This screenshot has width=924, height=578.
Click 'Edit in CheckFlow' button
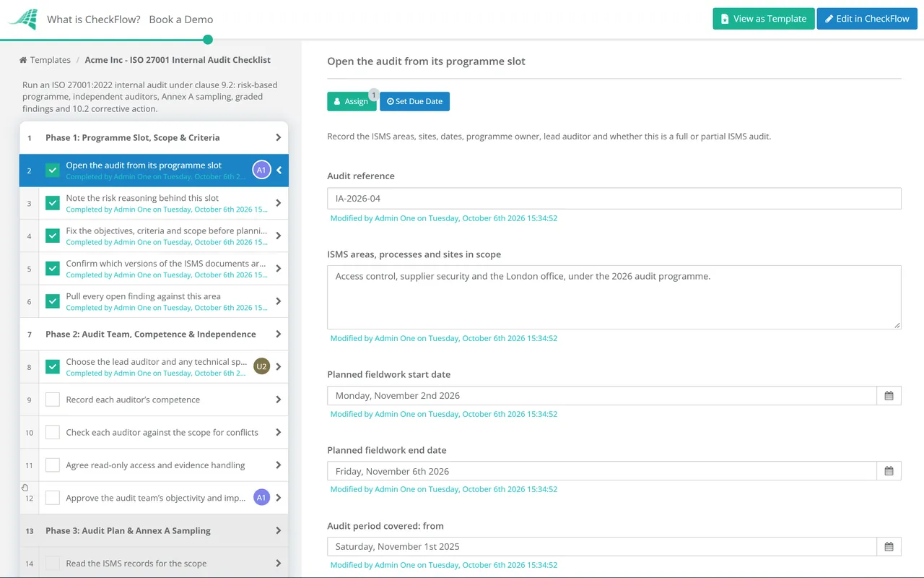867,19
